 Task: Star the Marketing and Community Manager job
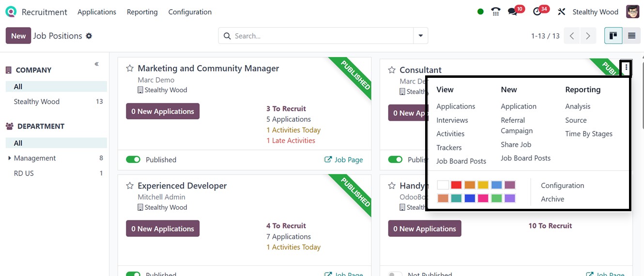click(130, 69)
